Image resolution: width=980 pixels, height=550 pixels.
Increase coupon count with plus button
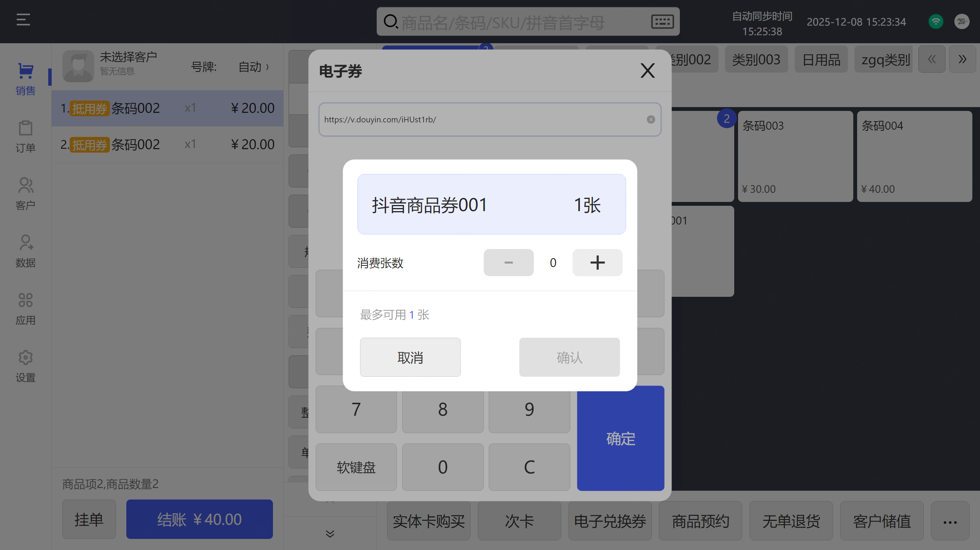(597, 263)
